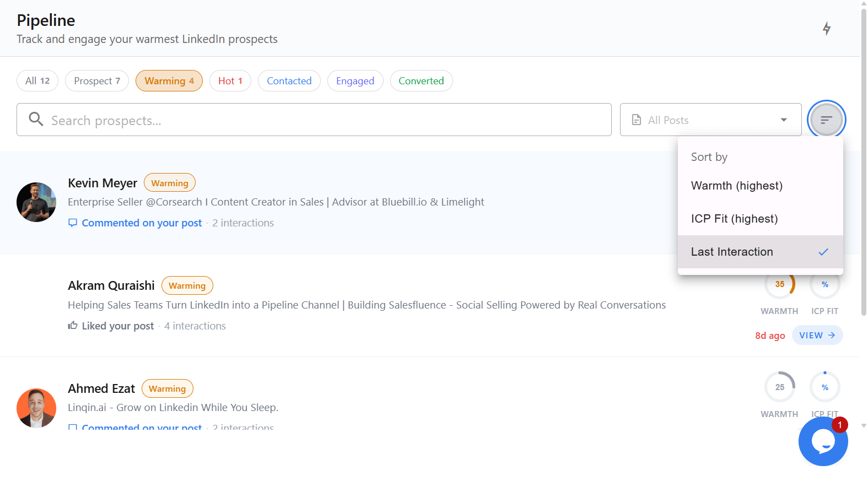The height and width of the screenshot is (481, 868).
Task: Click the search magnifier icon
Action: click(36, 119)
